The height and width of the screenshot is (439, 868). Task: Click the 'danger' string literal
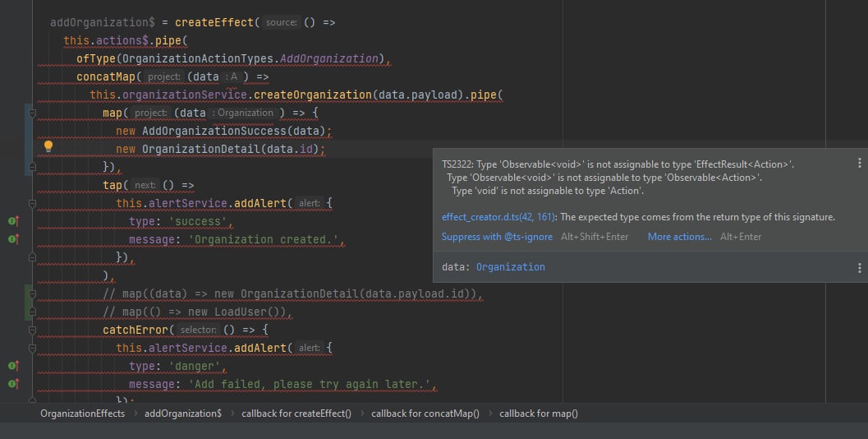tap(195, 366)
